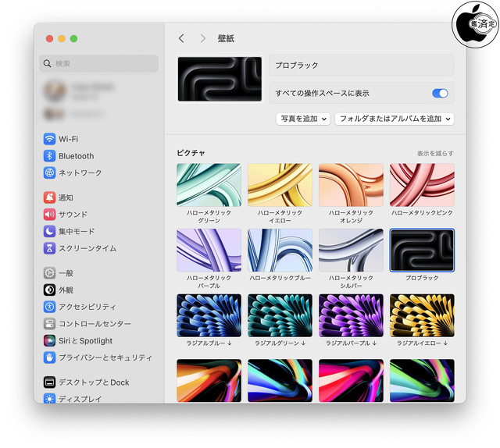
Task: Open Wi-Fi settings pane label
Action: (x=68, y=139)
